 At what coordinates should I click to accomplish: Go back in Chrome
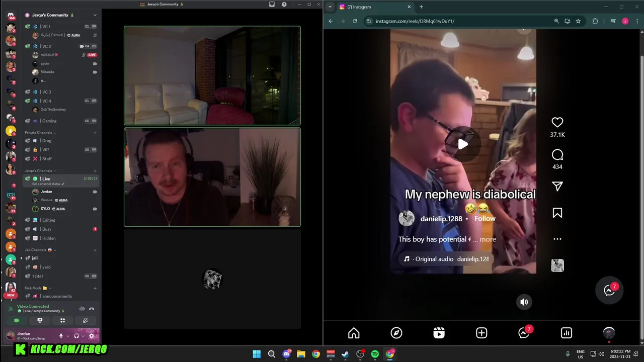click(331, 21)
